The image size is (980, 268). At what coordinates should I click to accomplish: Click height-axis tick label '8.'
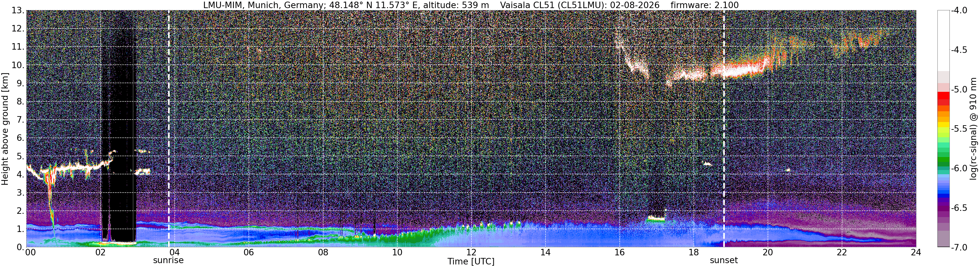(x=20, y=102)
